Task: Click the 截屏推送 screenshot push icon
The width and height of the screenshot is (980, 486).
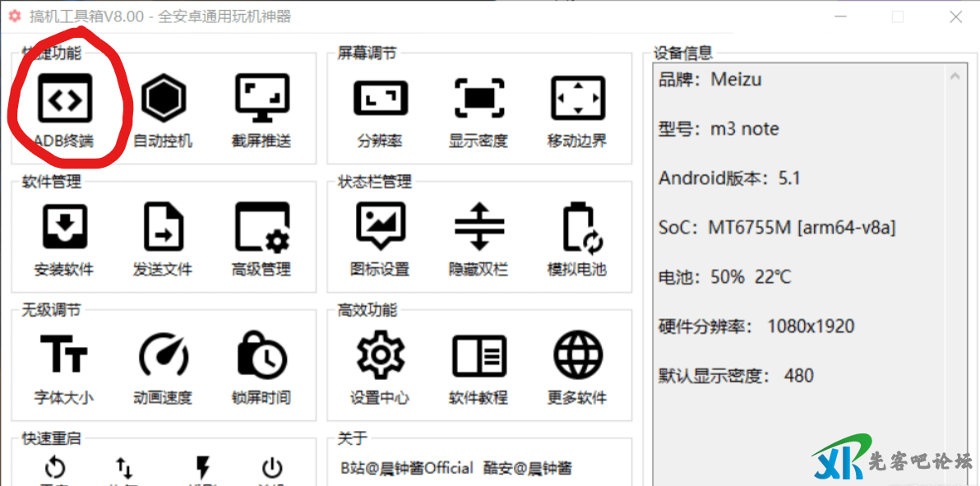Action: point(261,100)
